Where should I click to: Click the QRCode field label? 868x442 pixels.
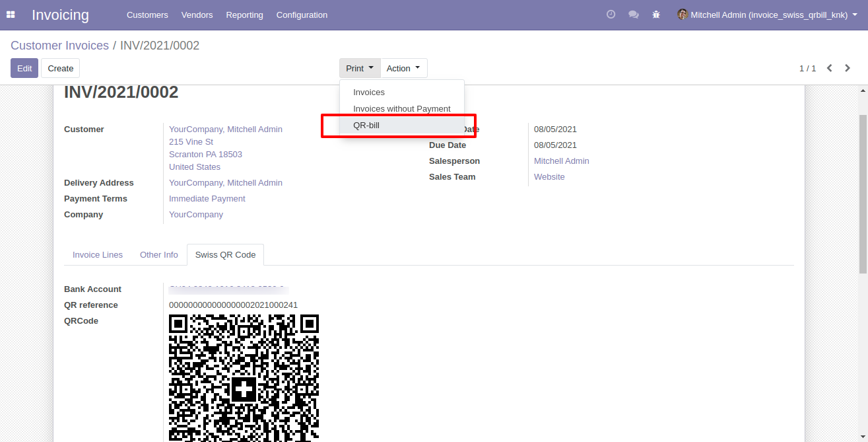point(81,321)
